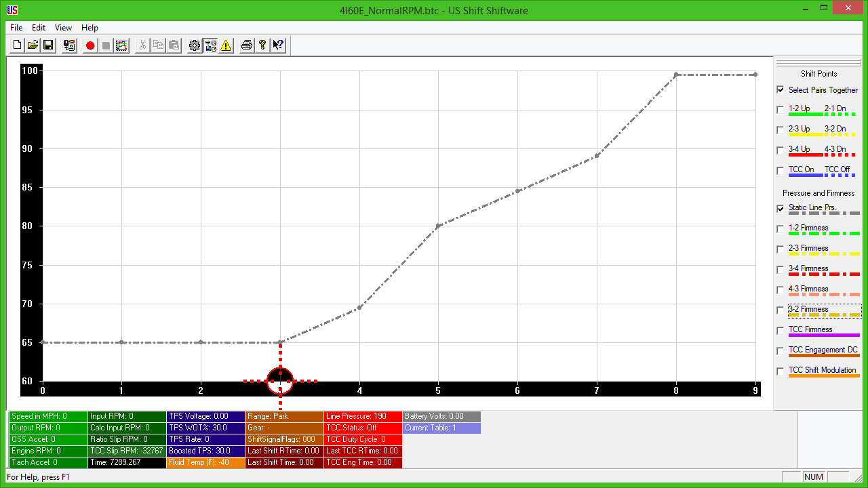Image resolution: width=868 pixels, height=488 pixels.
Task: Check the TCC Firmness box
Action: tap(779, 330)
